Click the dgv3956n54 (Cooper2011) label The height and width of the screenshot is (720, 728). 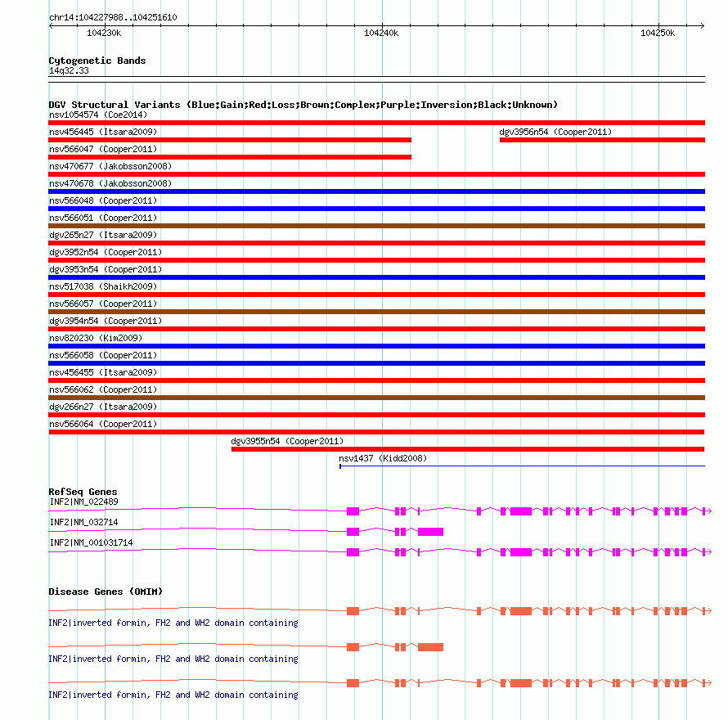coord(555,132)
